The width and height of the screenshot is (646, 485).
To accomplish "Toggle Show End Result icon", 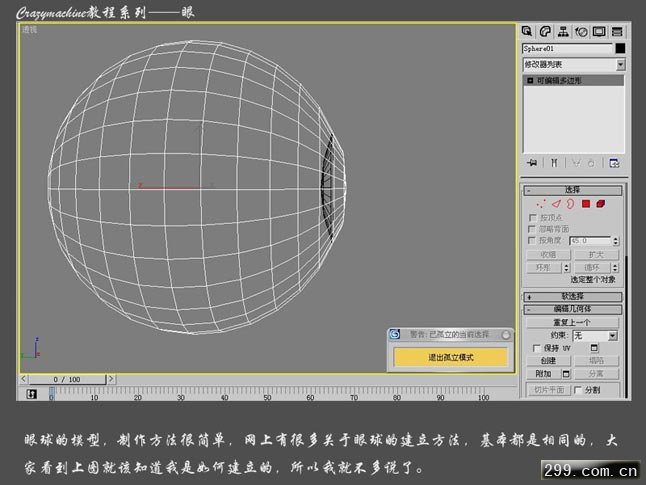I will point(554,163).
